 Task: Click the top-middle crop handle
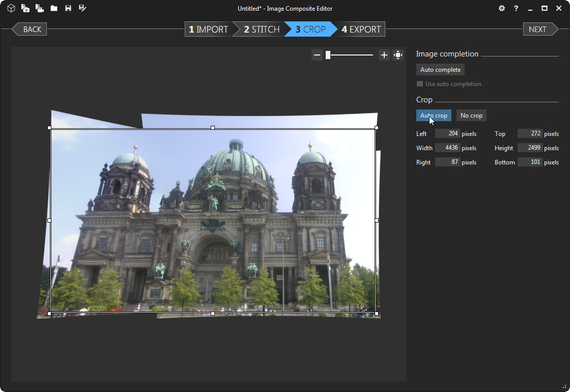click(x=213, y=128)
